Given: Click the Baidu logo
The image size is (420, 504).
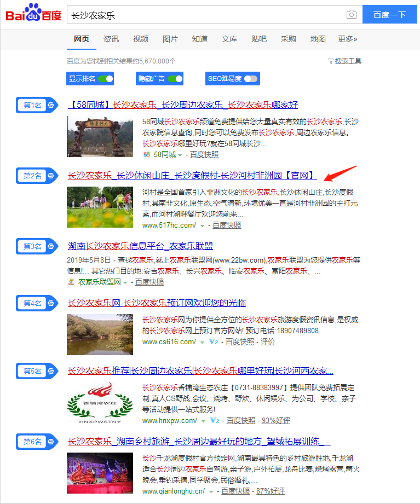Looking at the screenshot, I should click(x=34, y=13).
